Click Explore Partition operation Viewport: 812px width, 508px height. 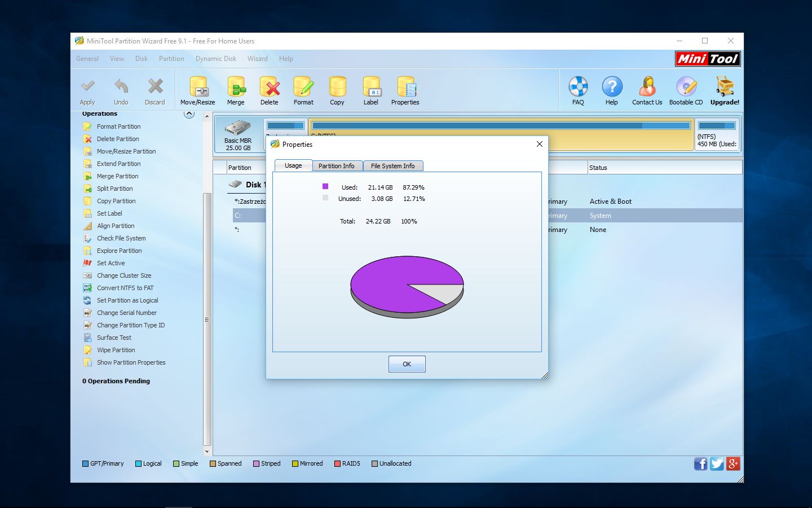click(120, 251)
